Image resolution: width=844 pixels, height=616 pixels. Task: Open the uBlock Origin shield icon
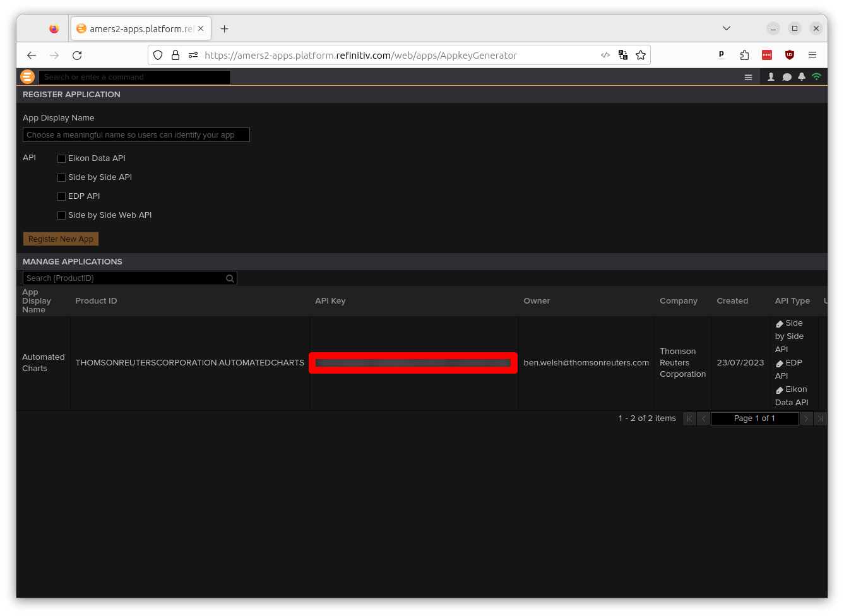(790, 55)
